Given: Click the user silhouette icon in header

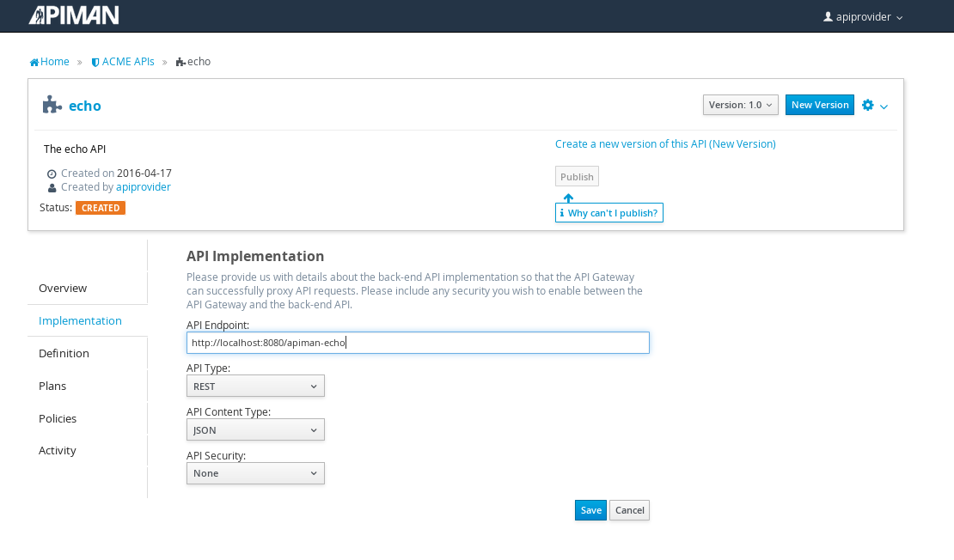Looking at the screenshot, I should [x=828, y=16].
